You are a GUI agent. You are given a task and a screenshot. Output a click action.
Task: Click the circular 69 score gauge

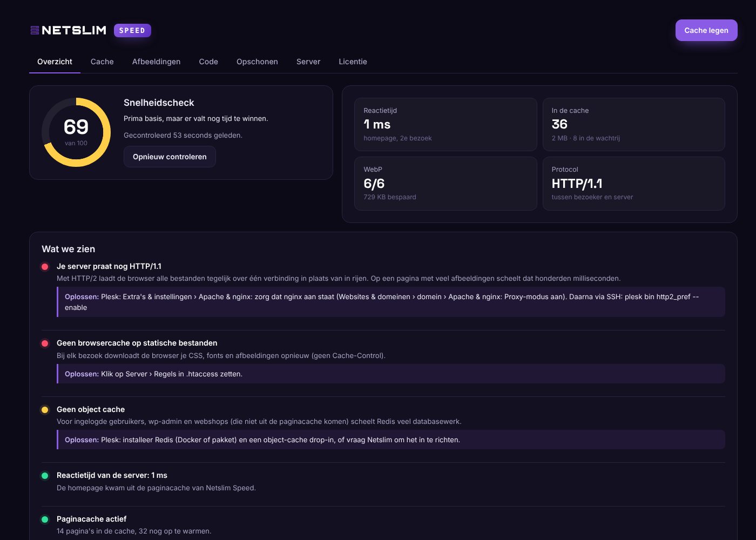[x=76, y=132]
